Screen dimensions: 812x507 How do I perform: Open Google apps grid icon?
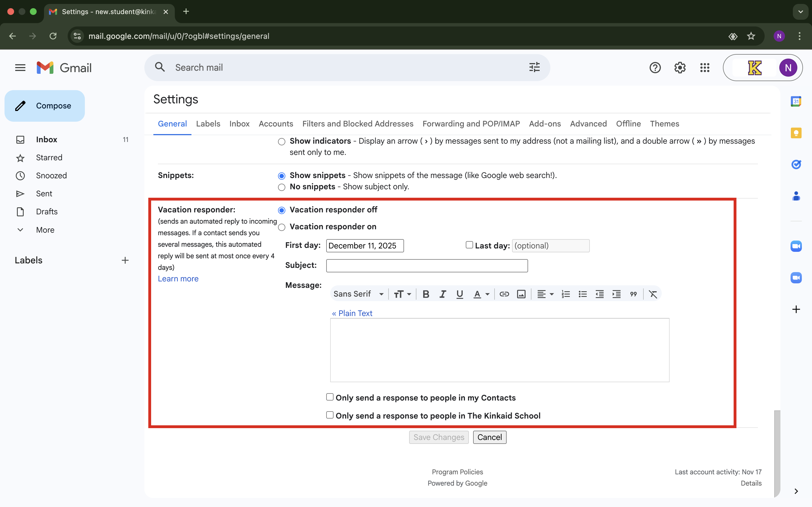[x=705, y=68]
